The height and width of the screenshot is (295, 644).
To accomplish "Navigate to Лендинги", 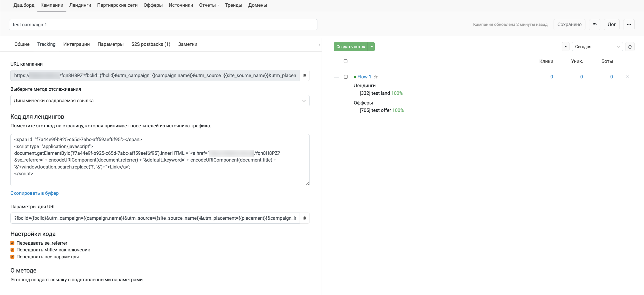I will (x=80, y=5).
